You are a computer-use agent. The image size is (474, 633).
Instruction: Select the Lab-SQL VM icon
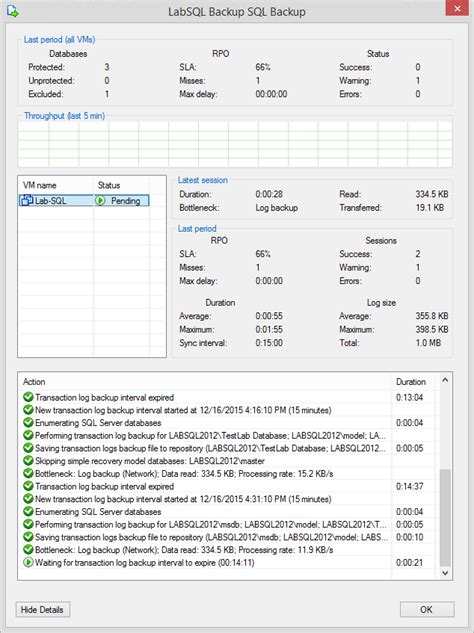coord(27,201)
